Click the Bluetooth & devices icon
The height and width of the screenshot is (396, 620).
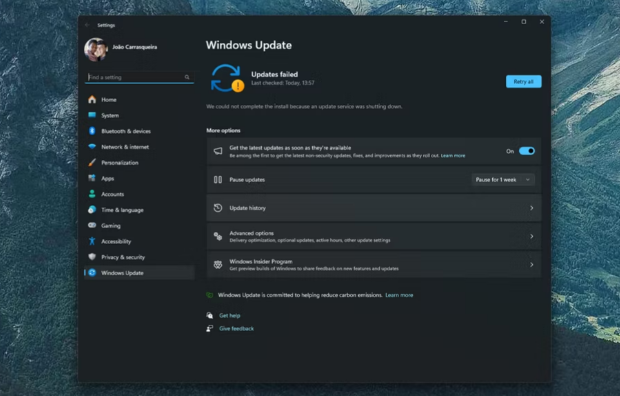click(92, 131)
